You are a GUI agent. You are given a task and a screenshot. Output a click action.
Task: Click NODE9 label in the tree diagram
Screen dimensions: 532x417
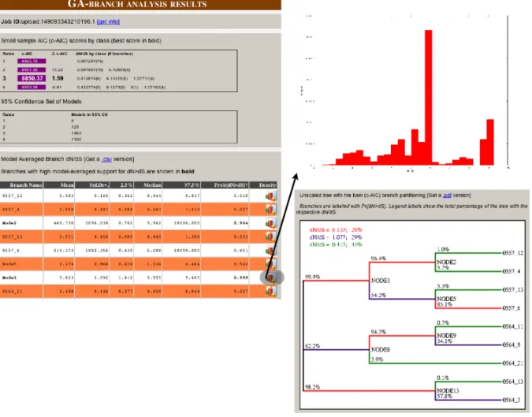tap(447, 336)
